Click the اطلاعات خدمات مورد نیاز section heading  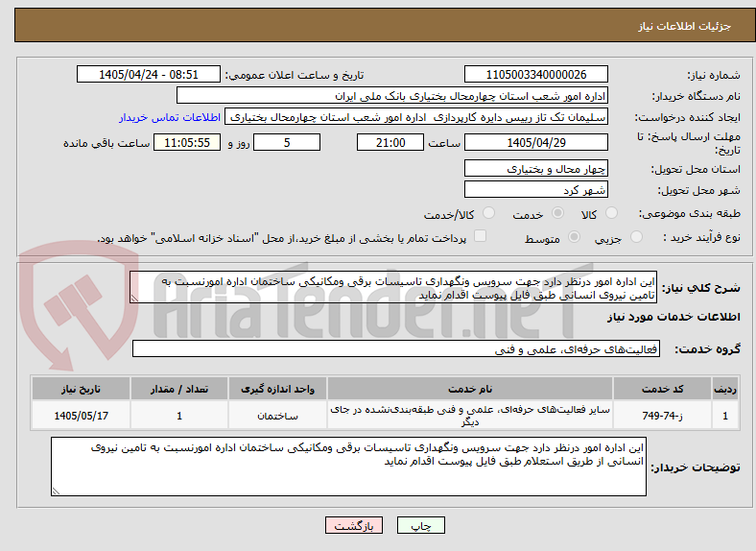673,317
